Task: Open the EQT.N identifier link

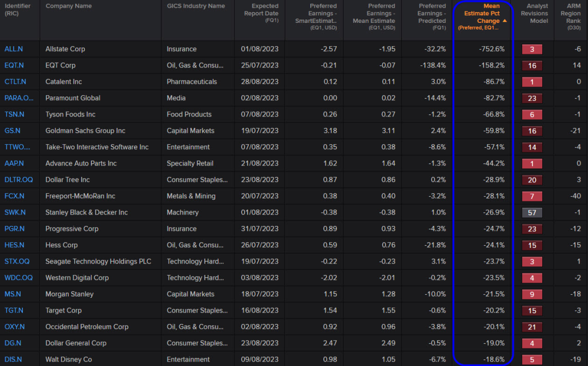Action: click(x=14, y=65)
